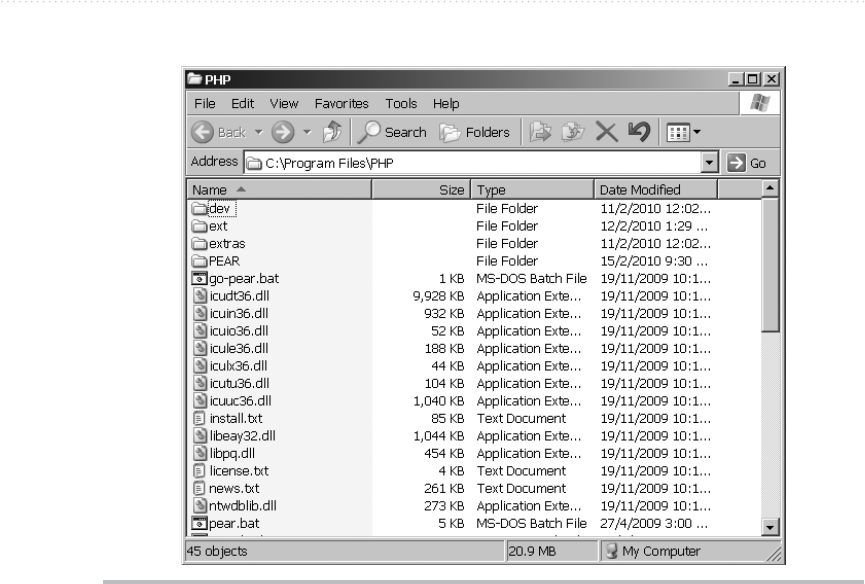Expand the Address bar dropdown
Viewport: 865px width, 584px height.
click(709, 163)
